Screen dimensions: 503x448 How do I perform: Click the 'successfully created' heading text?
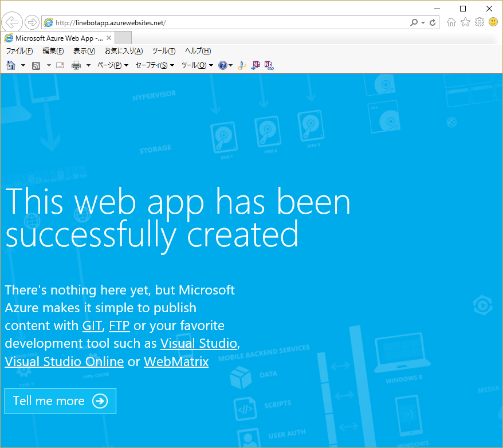coord(152,235)
